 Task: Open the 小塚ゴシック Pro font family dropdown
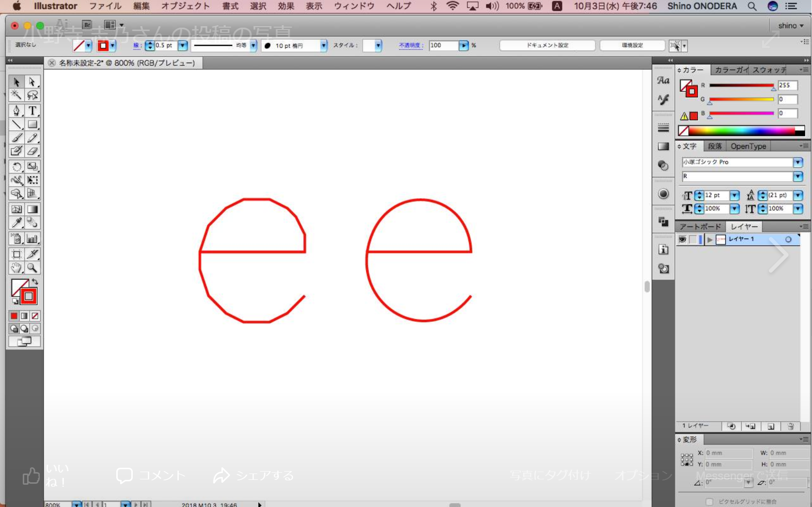click(x=798, y=162)
